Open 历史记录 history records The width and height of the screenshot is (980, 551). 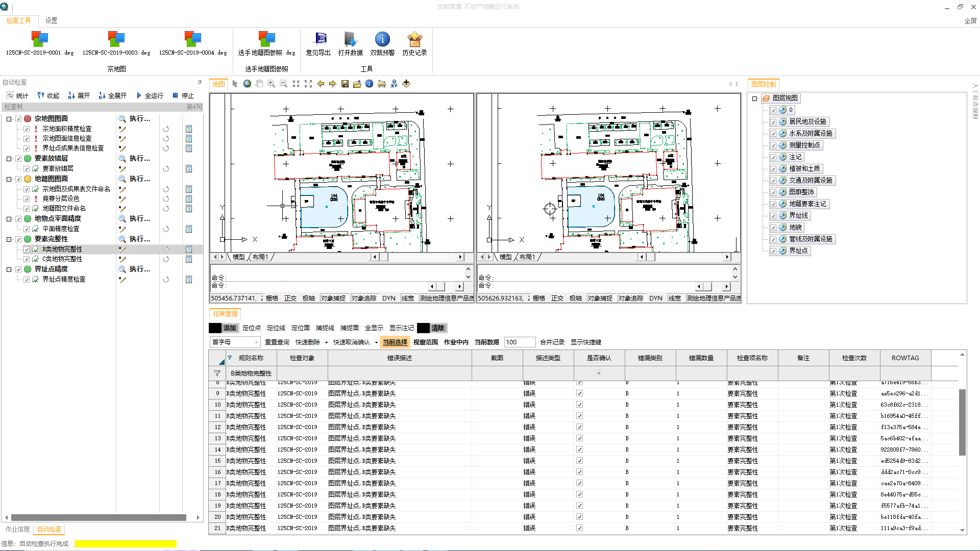point(414,43)
